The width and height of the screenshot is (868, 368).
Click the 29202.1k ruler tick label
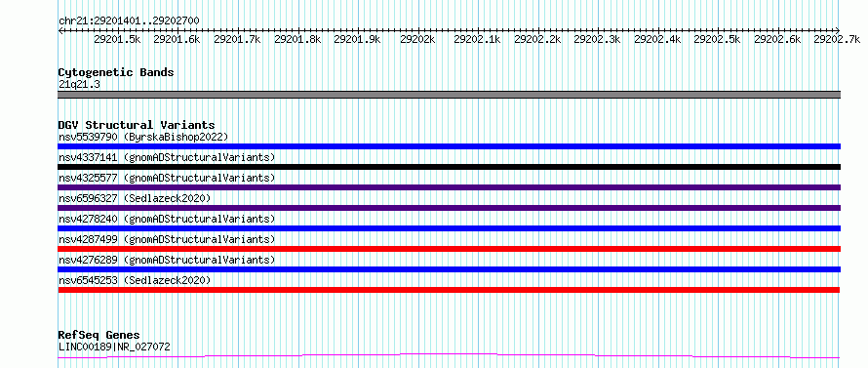(x=477, y=39)
